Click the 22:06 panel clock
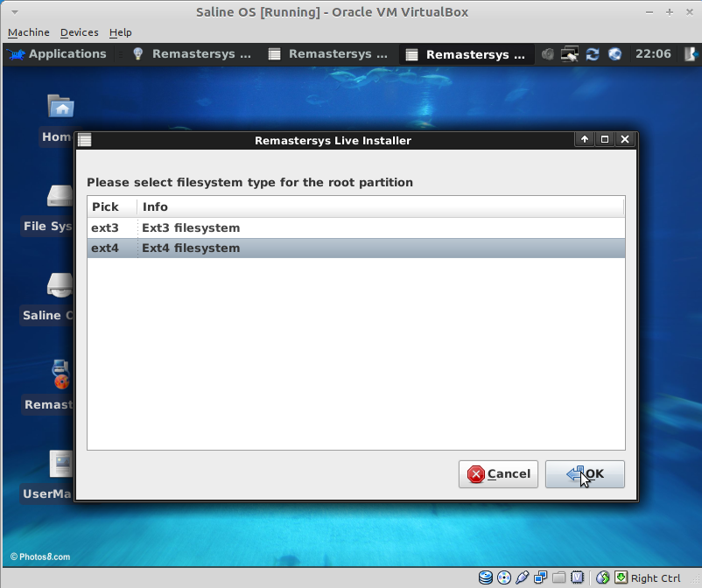 click(x=653, y=54)
